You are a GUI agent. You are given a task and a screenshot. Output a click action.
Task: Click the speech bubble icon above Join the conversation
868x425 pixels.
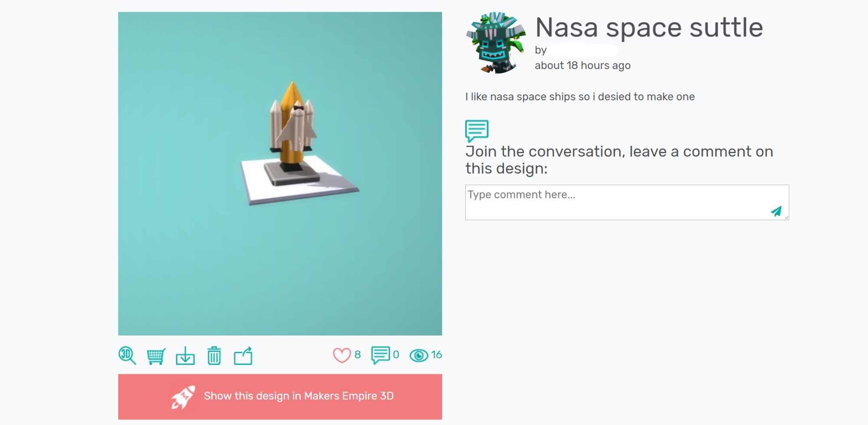[477, 131]
